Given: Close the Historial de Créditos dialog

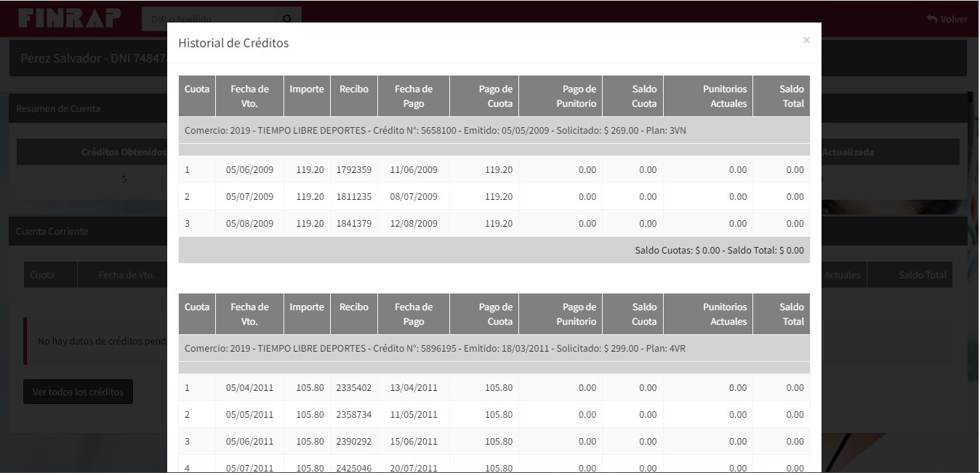Looking at the screenshot, I should [806, 41].
